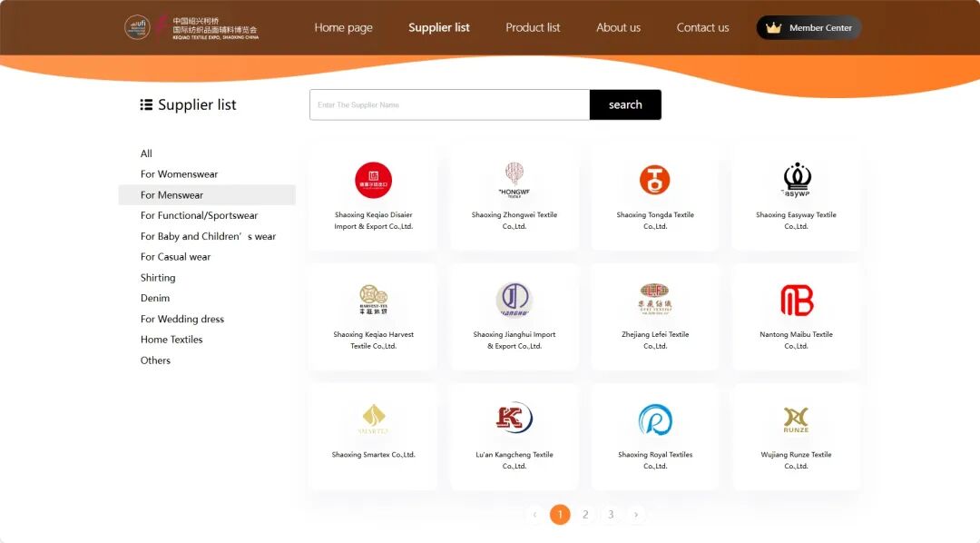
Task: Open Shaoxing Easyway Textile logo
Action: [797, 180]
